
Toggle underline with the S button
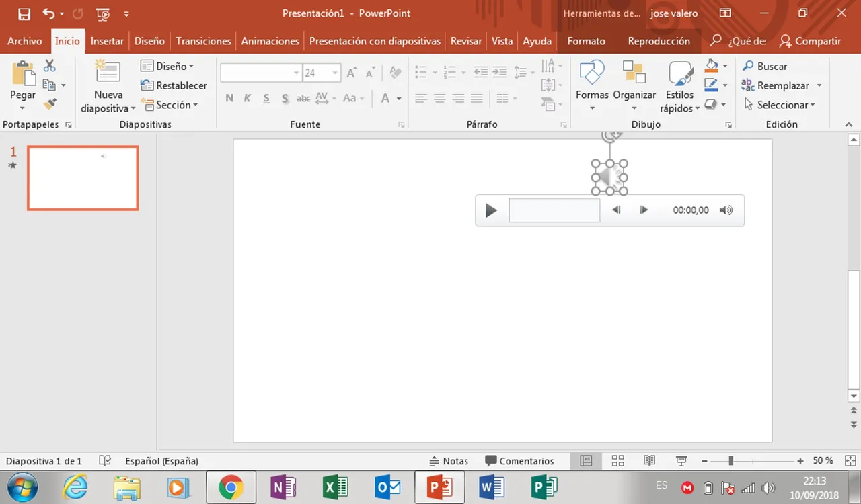(266, 98)
